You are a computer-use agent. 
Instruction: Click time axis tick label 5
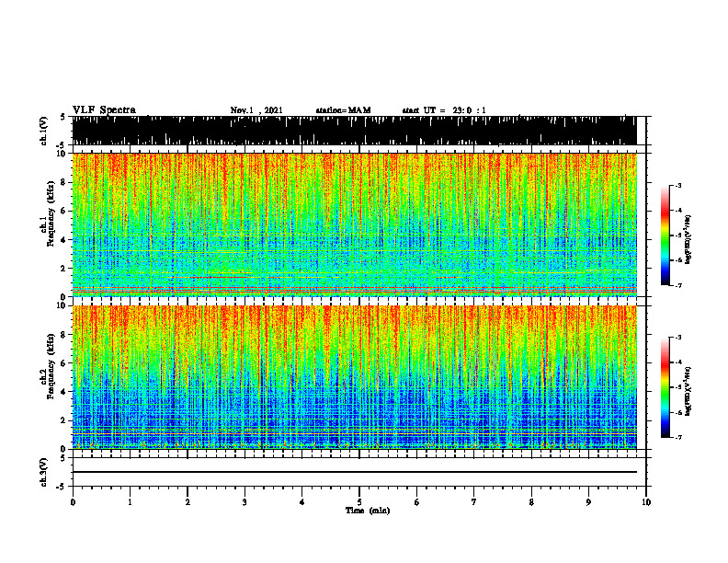tap(359, 502)
